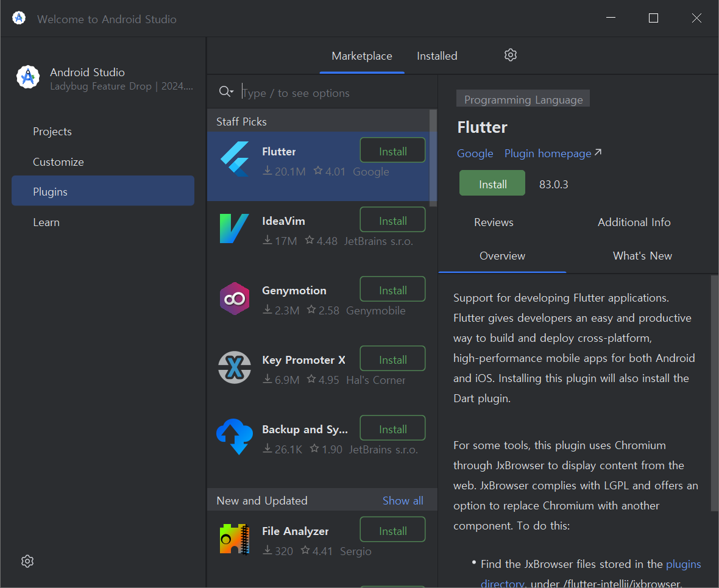This screenshot has height=588, width=719.
Task: Click the Genymotion plugin logo icon
Action: [x=235, y=299]
